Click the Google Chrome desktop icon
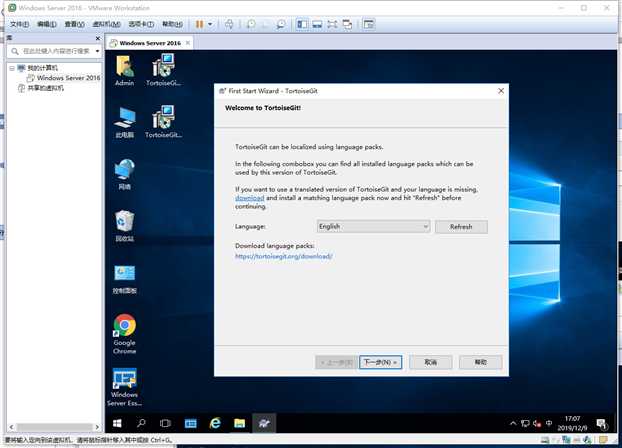622x448 pixels. coord(125,334)
